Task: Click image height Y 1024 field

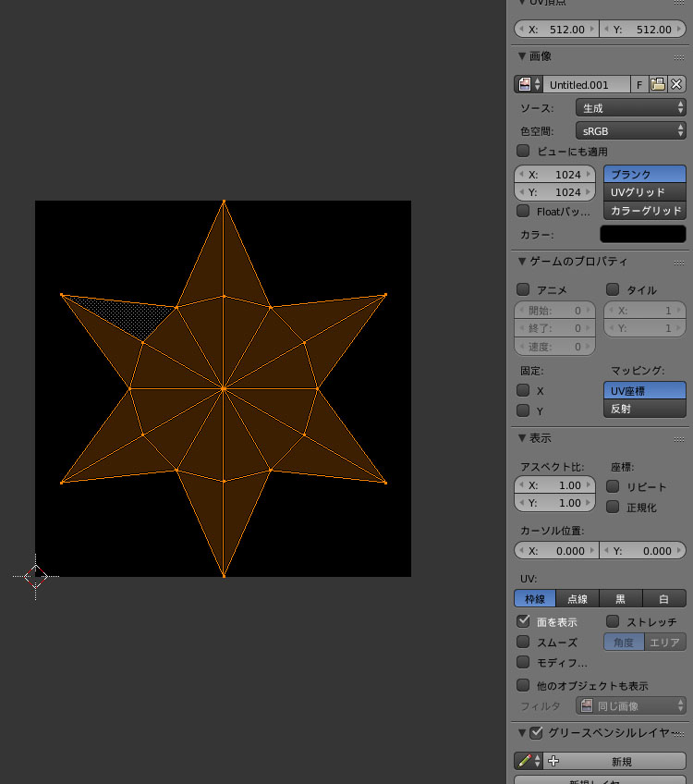Action: [x=554, y=192]
